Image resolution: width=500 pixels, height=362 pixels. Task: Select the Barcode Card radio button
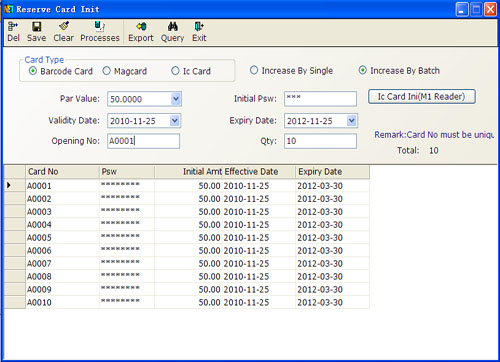click(x=33, y=71)
